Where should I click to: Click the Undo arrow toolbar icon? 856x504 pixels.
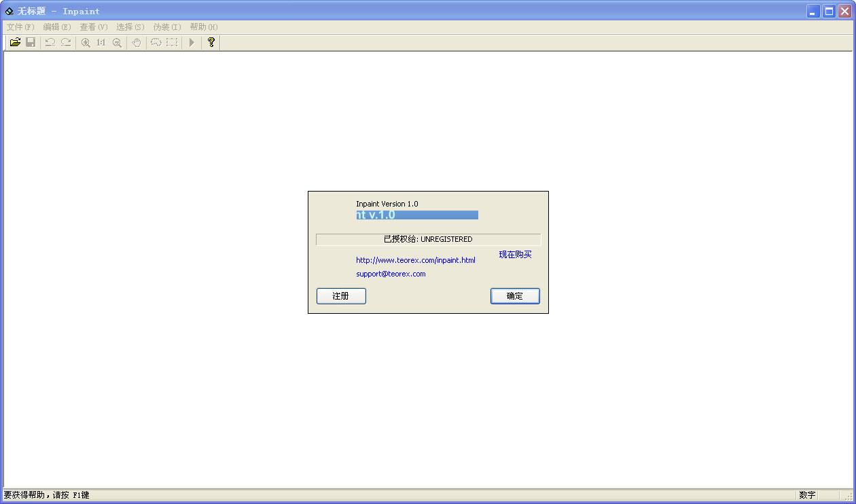(50, 42)
